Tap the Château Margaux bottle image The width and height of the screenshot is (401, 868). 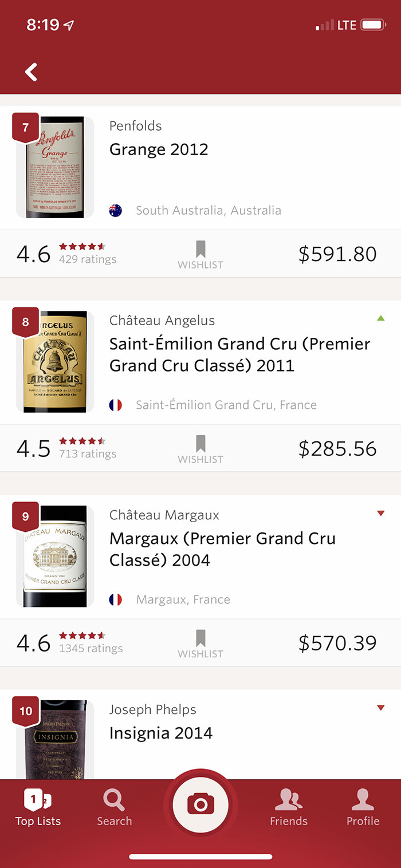tap(56, 557)
